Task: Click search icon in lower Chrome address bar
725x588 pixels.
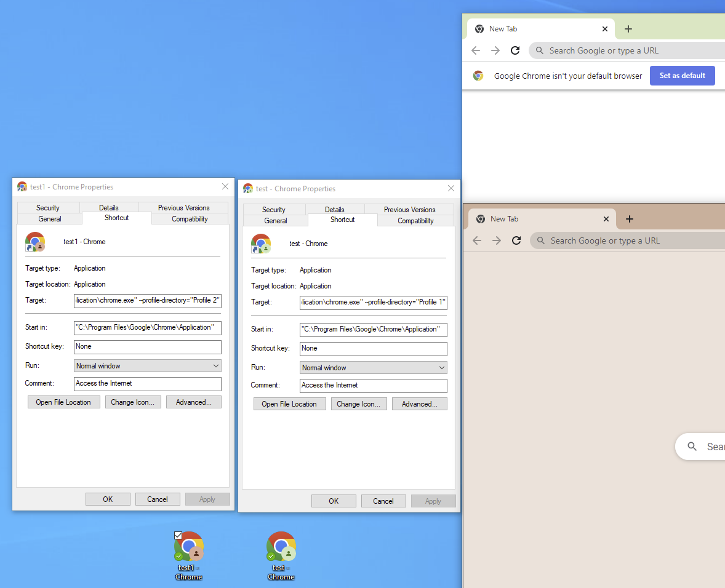Action: click(x=541, y=240)
